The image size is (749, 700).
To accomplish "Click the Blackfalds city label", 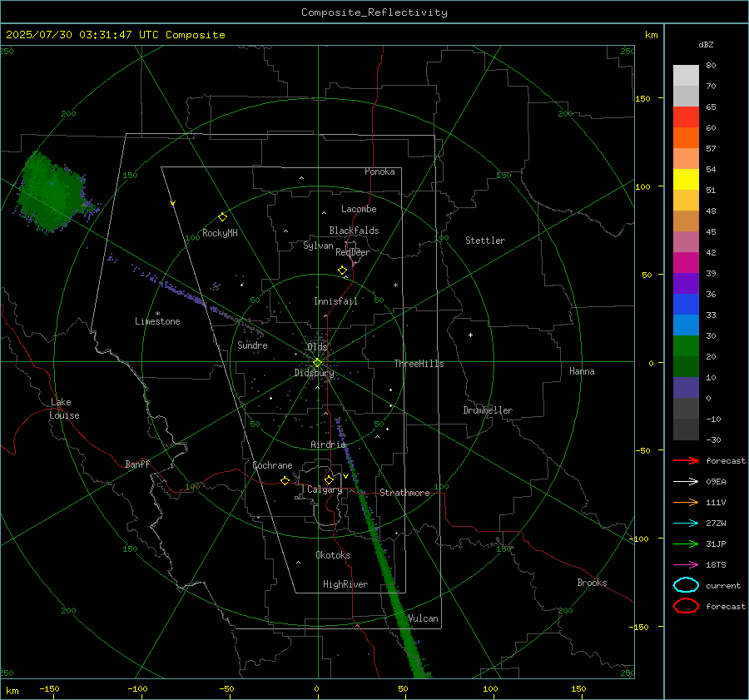I will pyautogui.click(x=354, y=231).
